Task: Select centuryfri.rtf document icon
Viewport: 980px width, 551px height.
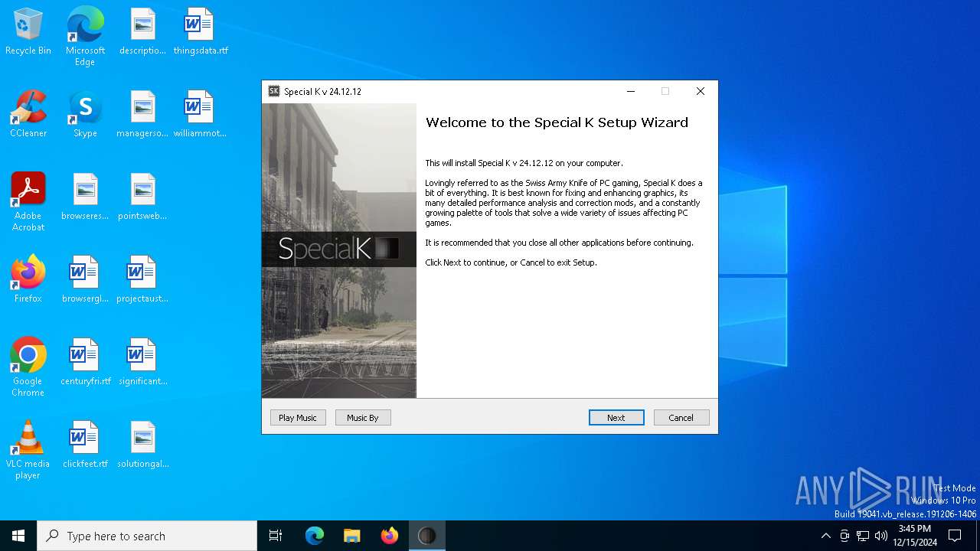Action: [x=85, y=362]
